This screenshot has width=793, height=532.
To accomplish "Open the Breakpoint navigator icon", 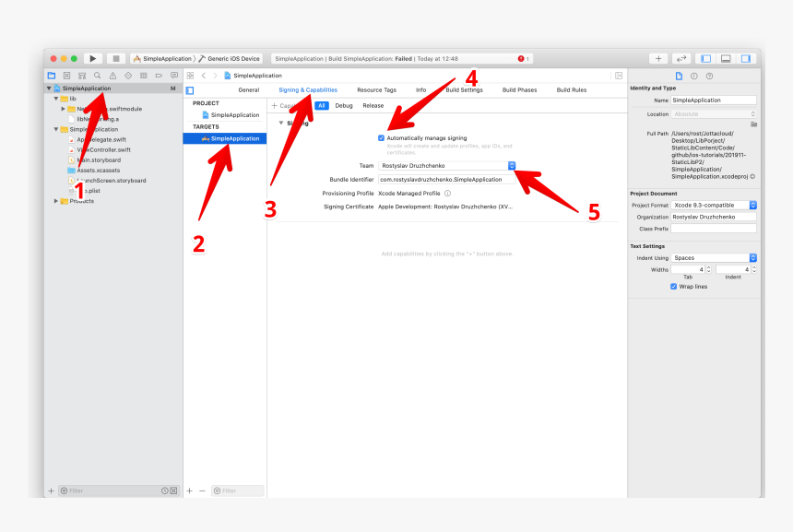I will 159,76.
